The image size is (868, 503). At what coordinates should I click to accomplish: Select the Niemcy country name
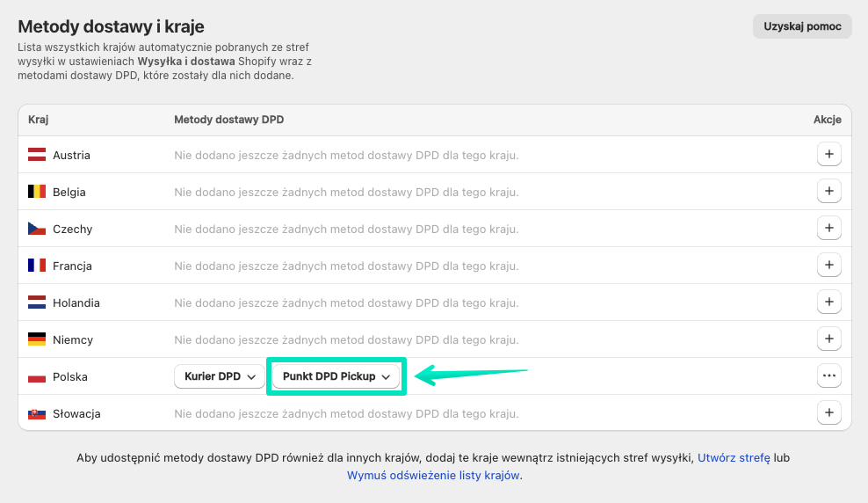pos(73,340)
